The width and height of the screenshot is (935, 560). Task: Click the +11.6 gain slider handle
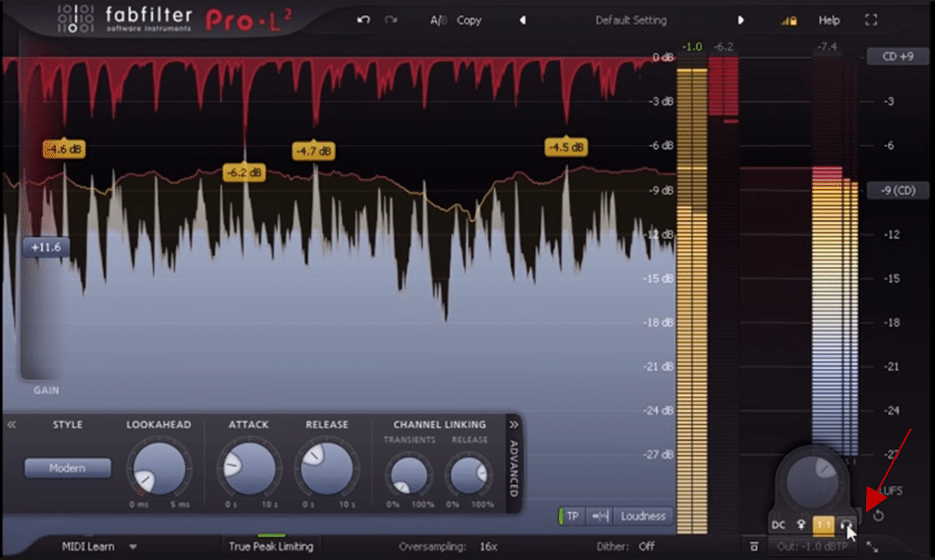point(46,247)
